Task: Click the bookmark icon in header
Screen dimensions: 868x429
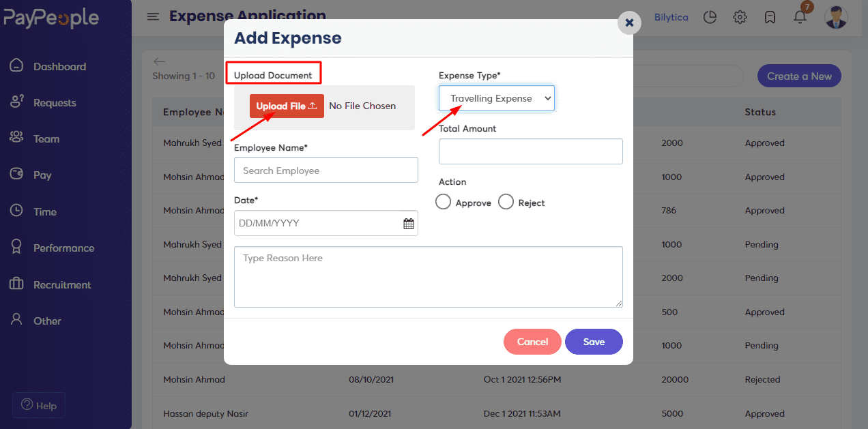Action: (770, 17)
